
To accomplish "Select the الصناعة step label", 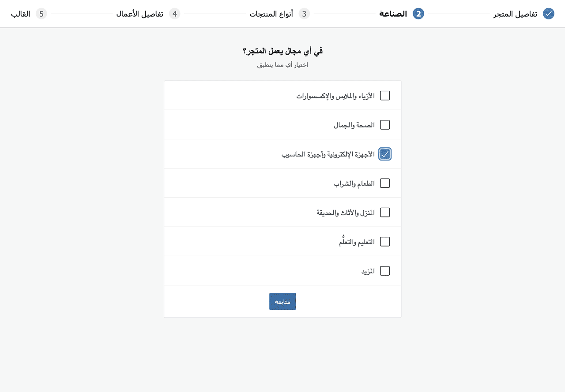I will pyautogui.click(x=393, y=14).
